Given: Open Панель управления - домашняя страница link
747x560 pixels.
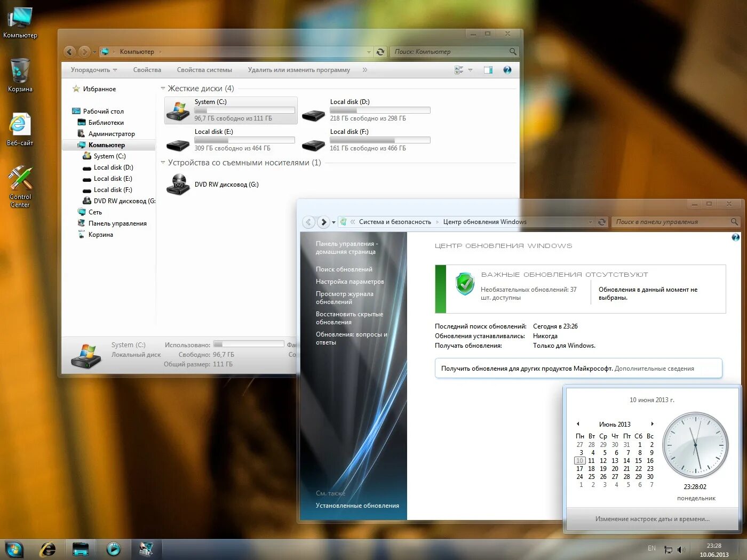Looking at the screenshot, I should (x=347, y=248).
